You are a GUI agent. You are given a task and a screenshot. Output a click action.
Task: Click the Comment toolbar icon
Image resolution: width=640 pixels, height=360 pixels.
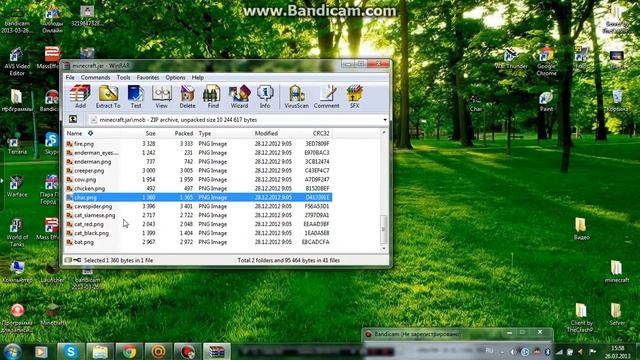click(x=327, y=97)
